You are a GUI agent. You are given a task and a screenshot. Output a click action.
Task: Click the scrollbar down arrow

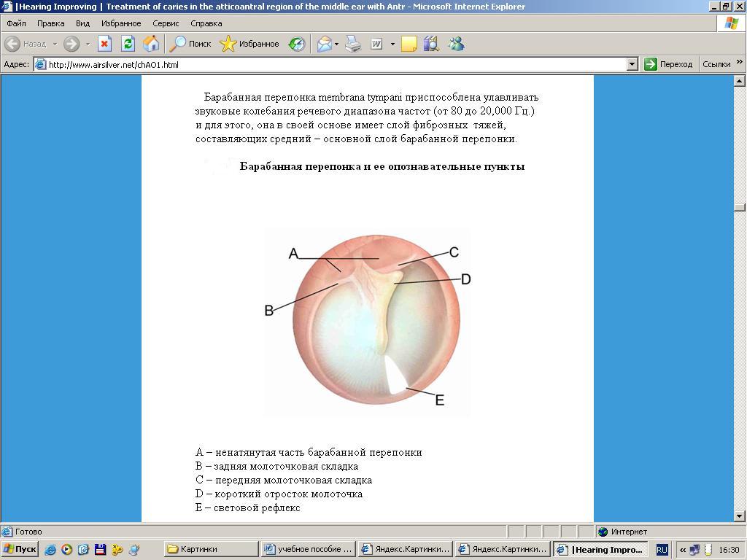(x=740, y=516)
